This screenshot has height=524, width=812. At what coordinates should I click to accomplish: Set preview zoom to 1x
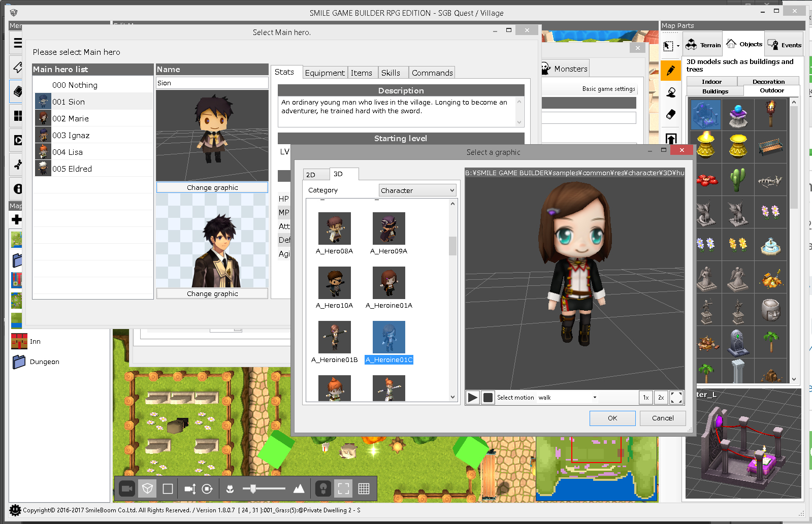645,398
